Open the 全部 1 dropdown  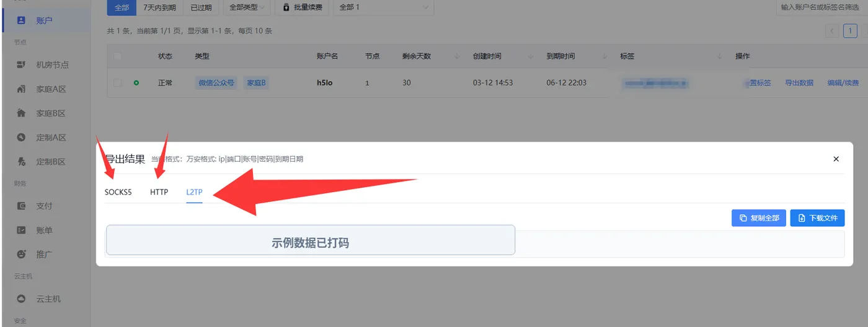point(384,7)
